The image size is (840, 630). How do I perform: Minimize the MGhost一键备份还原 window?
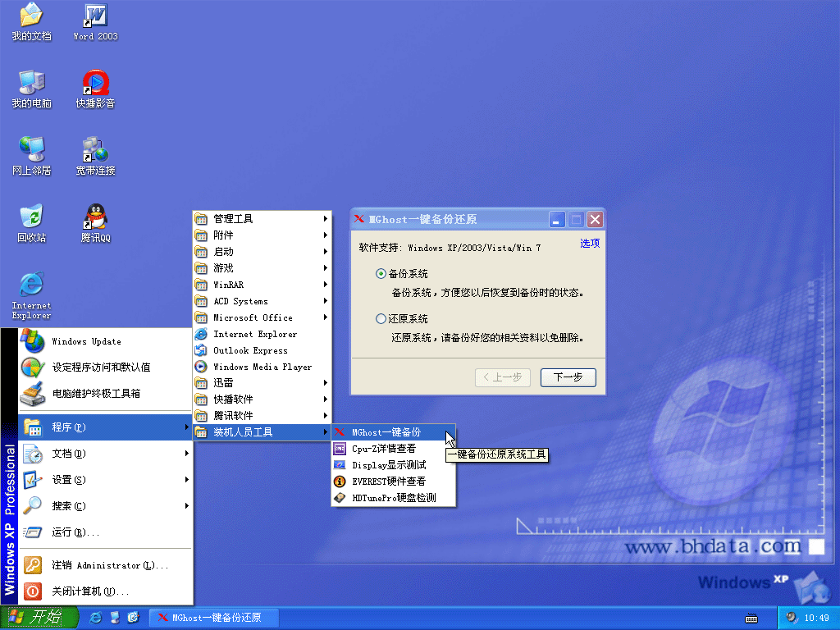tap(557, 219)
